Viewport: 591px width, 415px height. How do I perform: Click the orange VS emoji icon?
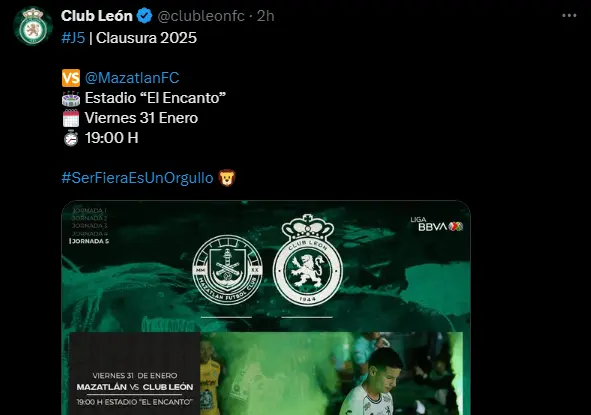point(71,78)
